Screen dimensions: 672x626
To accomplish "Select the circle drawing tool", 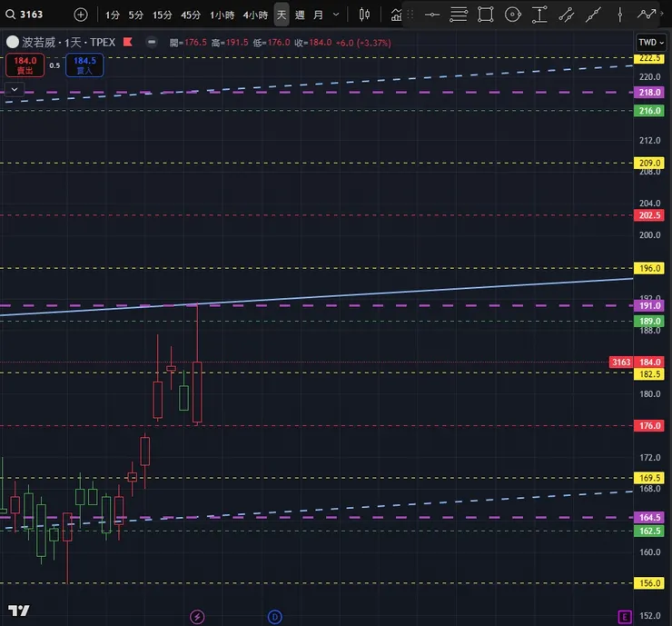I will coord(512,15).
